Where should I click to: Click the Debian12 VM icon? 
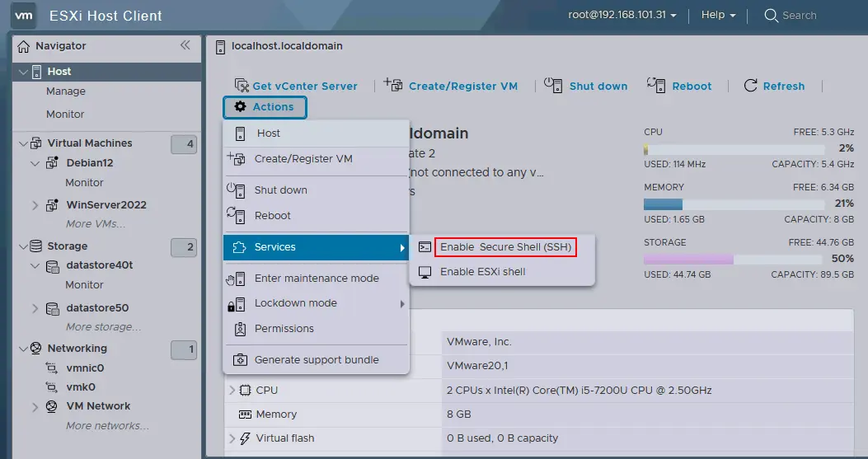(x=53, y=163)
